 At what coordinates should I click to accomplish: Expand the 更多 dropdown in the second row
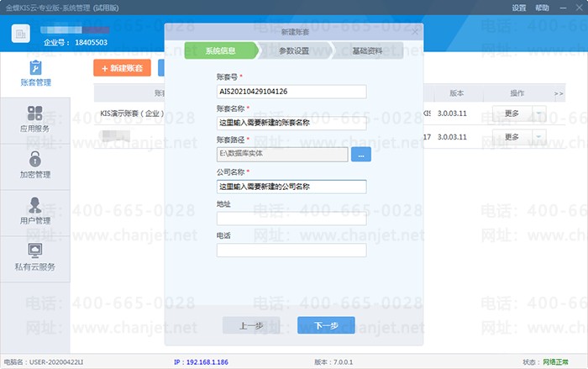tap(539, 137)
